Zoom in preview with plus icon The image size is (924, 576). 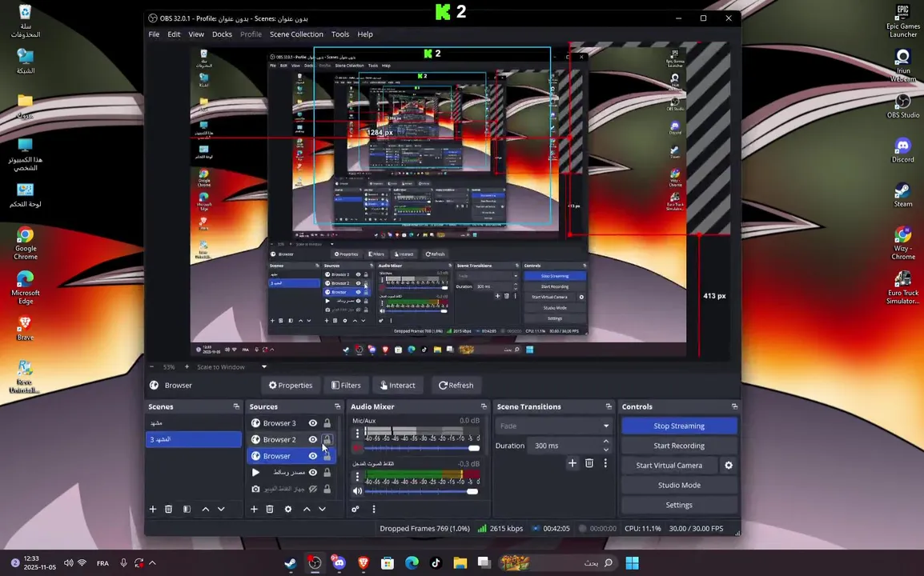tap(187, 366)
